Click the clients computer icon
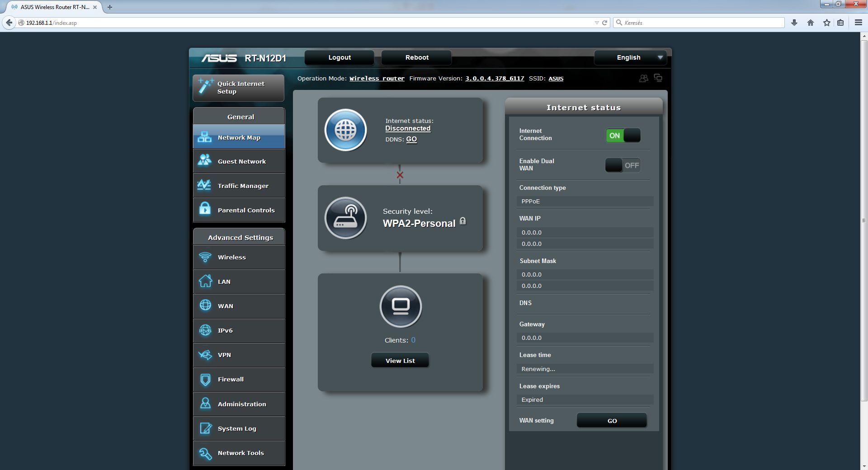This screenshot has width=868, height=470. coord(401,306)
